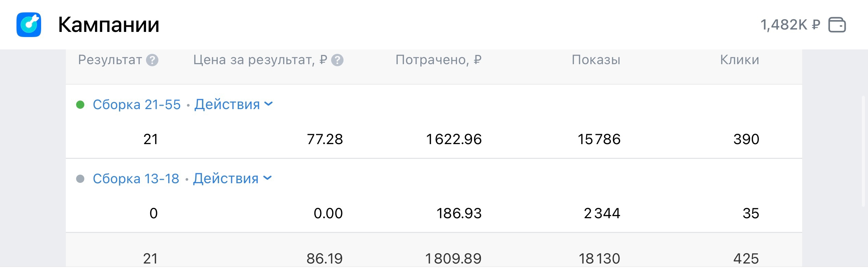Viewport: 868px width, 269px height.
Task: Sort by Клики column header
Action: [739, 60]
